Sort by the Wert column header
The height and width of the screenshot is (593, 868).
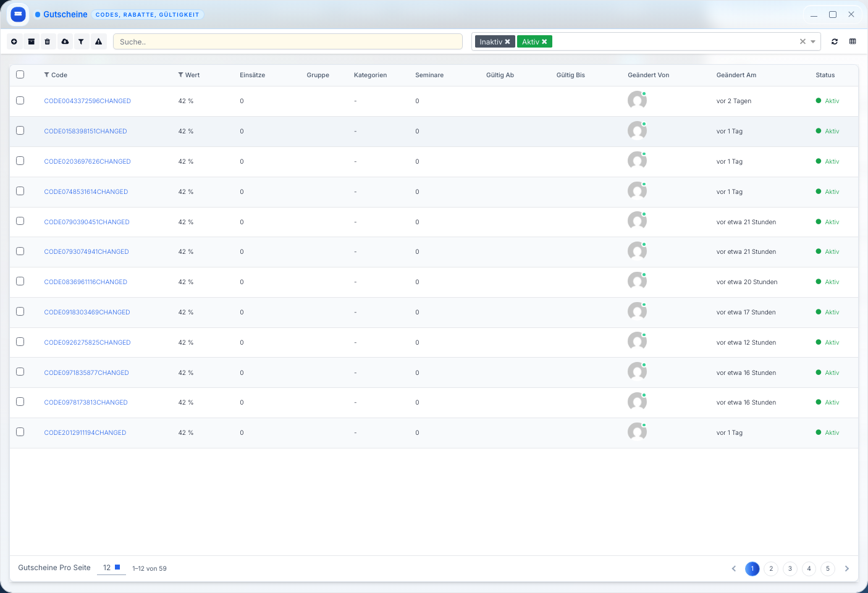pos(192,75)
